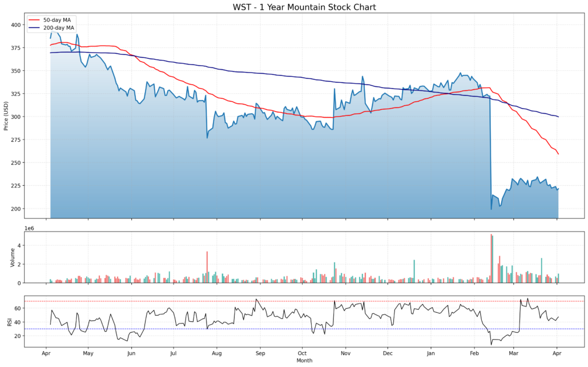Select the "50-day MA" legend label
The height and width of the screenshot is (367, 588).
coord(57,20)
